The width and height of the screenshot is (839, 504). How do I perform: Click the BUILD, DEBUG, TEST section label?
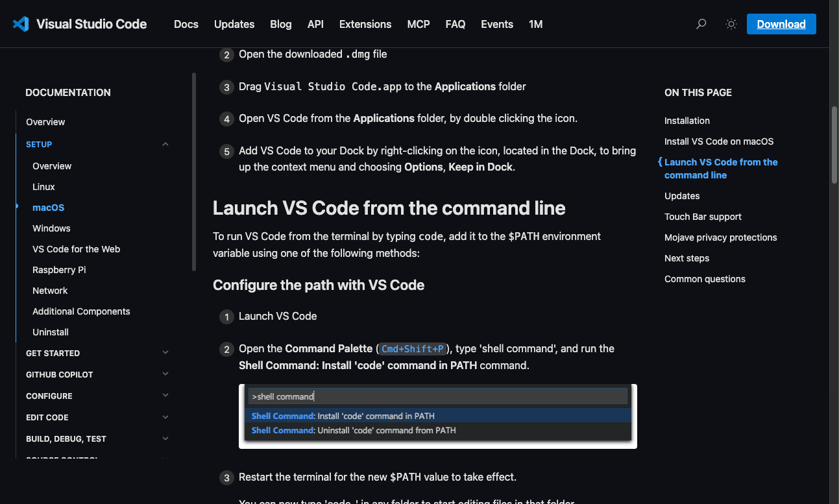click(x=66, y=438)
